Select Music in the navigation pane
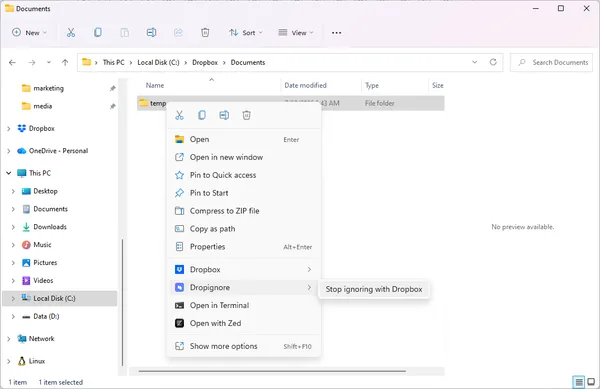The height and width of the screenshot is (389, 600). [x=42, y=245]
